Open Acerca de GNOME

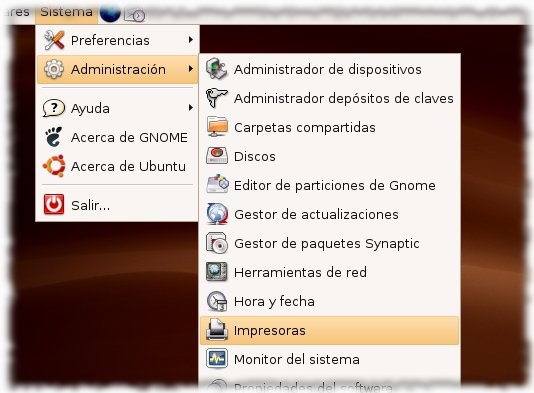[x=117, y=137]
